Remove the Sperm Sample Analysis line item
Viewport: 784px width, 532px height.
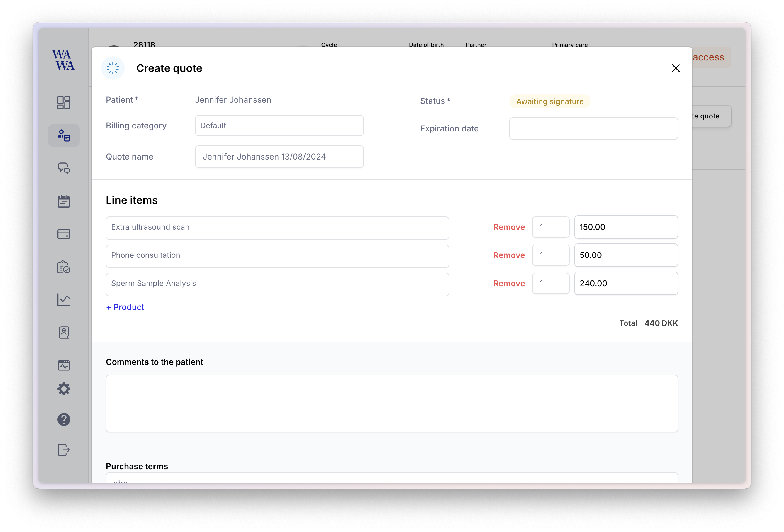point(509,283)
